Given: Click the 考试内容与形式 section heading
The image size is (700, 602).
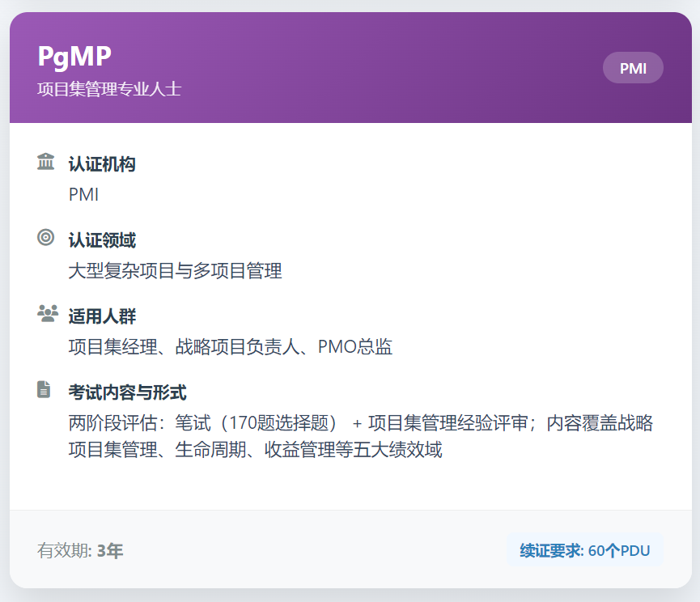Looking at the screenshot, I should click(x=127, y=392).
